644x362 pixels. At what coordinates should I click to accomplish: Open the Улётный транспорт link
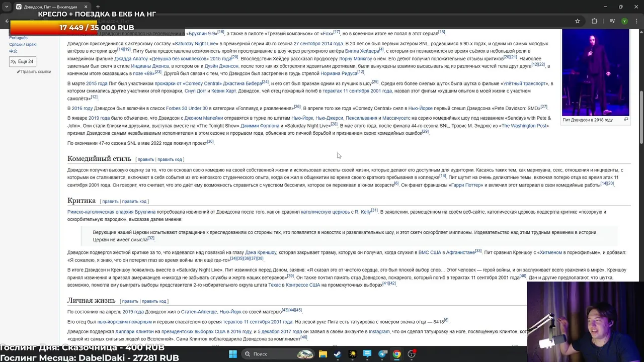524,83
